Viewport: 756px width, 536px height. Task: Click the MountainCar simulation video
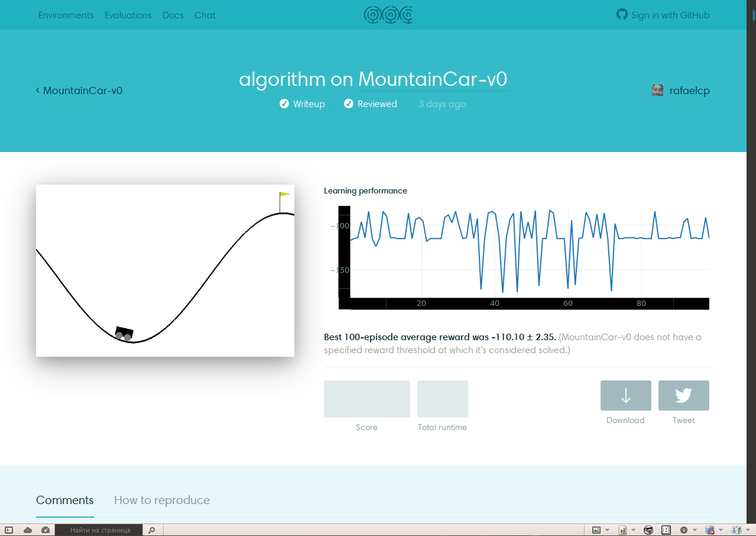click(x=165, y=270)
